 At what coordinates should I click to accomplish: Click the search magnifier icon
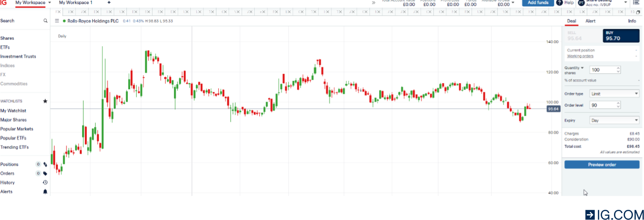point(45,21)
